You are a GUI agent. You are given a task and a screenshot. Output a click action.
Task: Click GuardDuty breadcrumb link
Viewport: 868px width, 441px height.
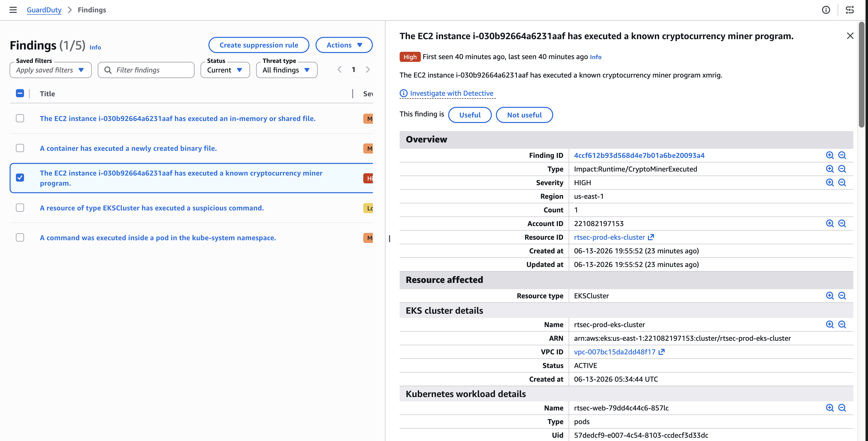coord(44,10)
